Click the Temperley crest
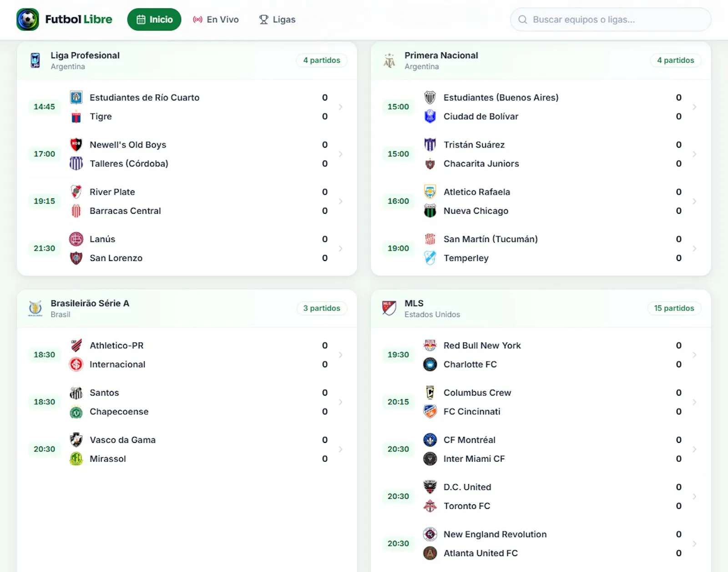The image size is (728, 572). point(430,258)
